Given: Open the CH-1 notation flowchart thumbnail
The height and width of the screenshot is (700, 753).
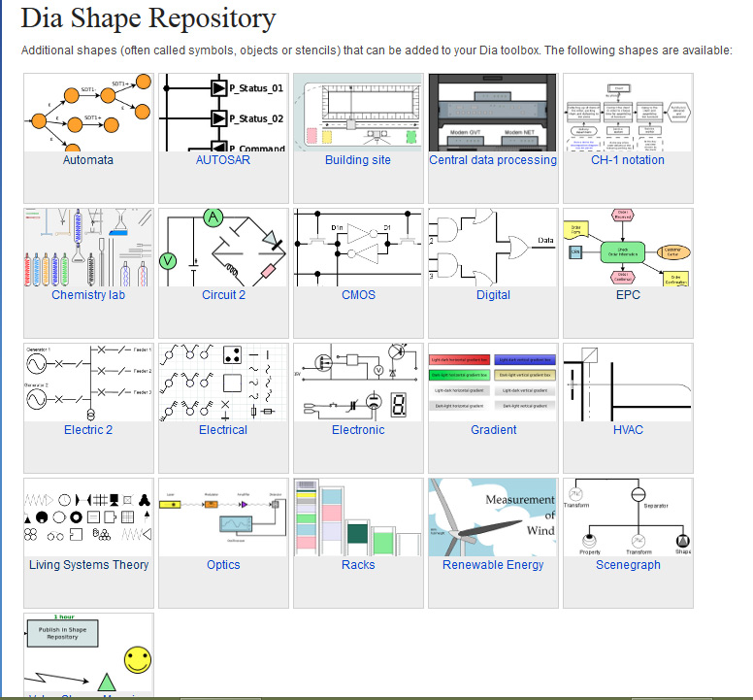Looking at the screenshot, I should pos(628,113).
